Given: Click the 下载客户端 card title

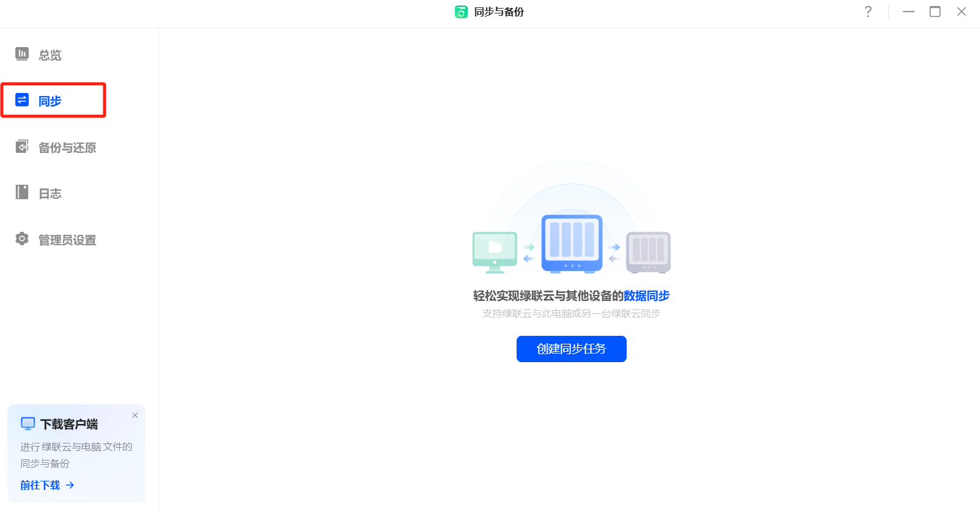Looking at the screenshot, I should 69,424.
